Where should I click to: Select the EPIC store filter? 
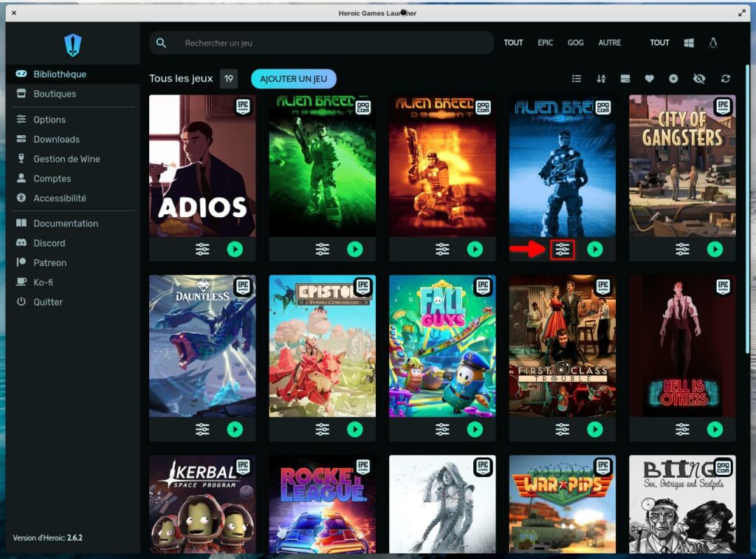546,43
